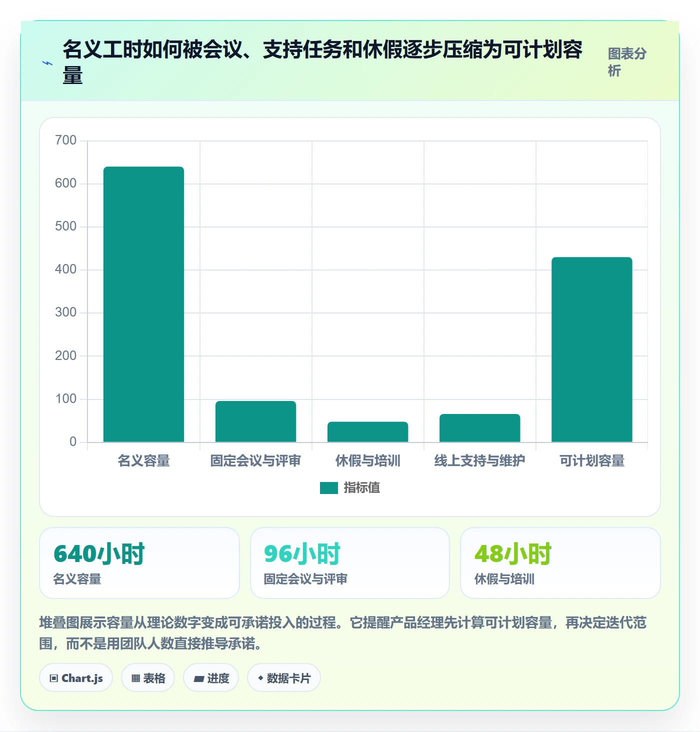This screenshot has width=700, height=732.
Task: Click the 名义容量 x-axis label
Action: [x=143, y=460]
